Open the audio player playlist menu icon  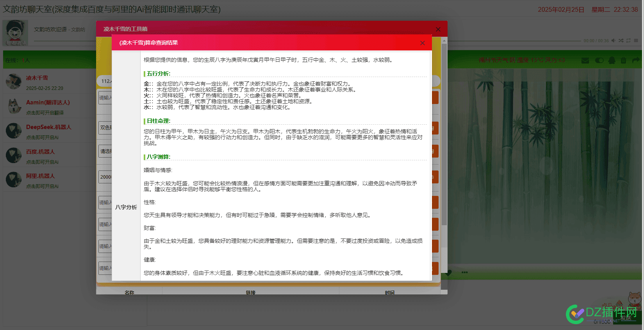[636, 41]
